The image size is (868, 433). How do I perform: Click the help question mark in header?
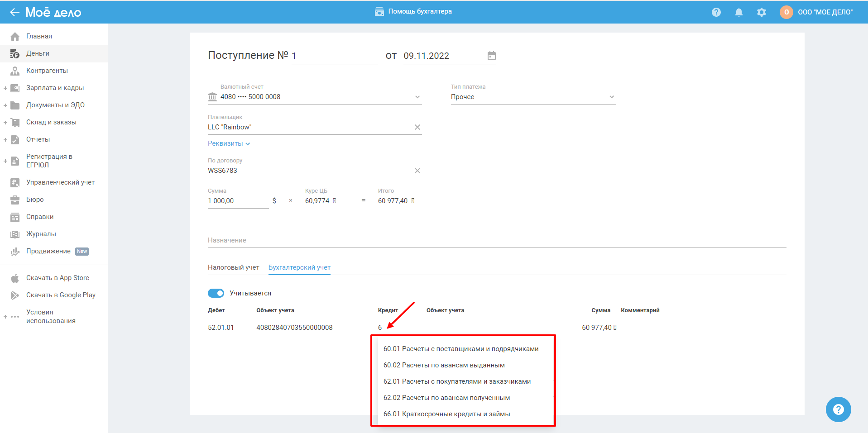716,12
